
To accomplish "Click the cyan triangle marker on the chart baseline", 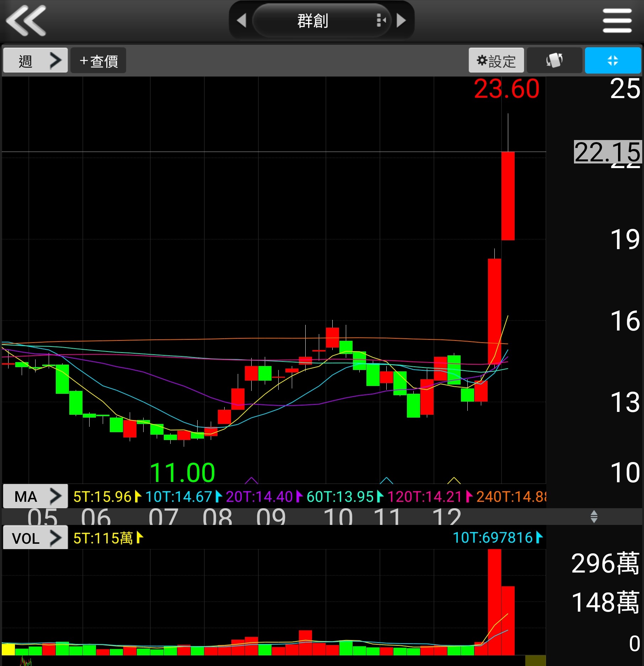I will click(x=387, y=480).
